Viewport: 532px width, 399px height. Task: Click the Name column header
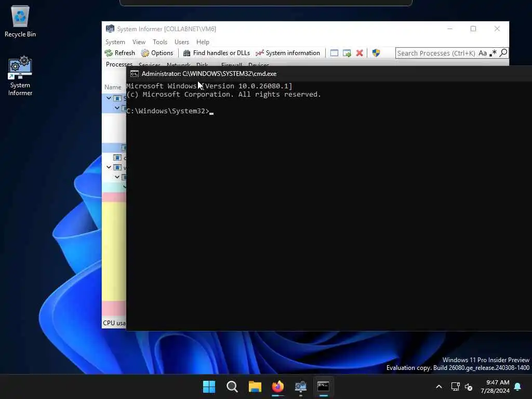point(113,87)
